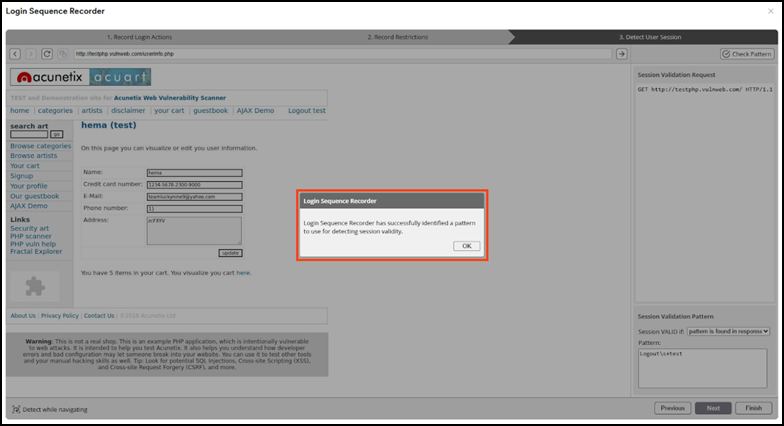Viewport: 784px width, 426px height.
Task: Click the Logout test link
Action: 306,110
